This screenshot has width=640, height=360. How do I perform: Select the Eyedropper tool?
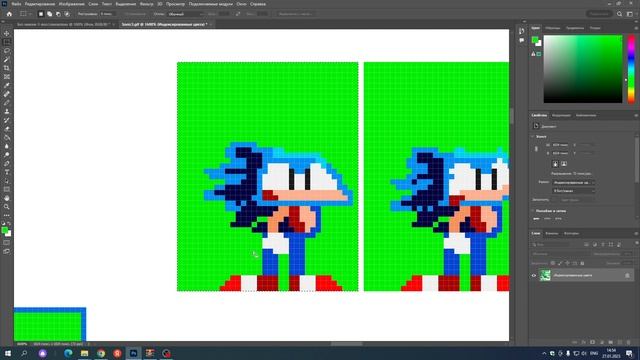[7, 85]
